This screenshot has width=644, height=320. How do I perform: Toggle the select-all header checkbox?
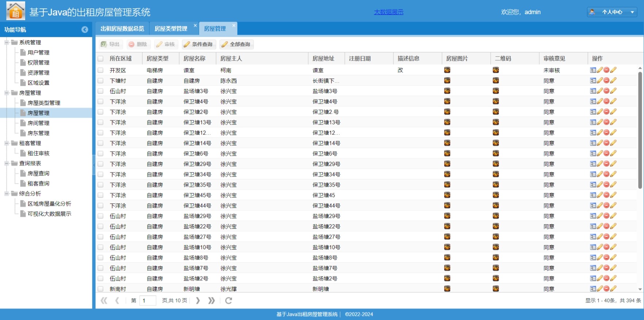point(100,59)
